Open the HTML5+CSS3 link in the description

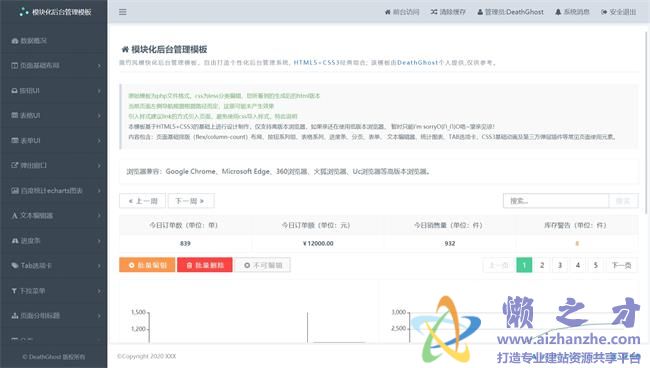[x=317, y=63]
